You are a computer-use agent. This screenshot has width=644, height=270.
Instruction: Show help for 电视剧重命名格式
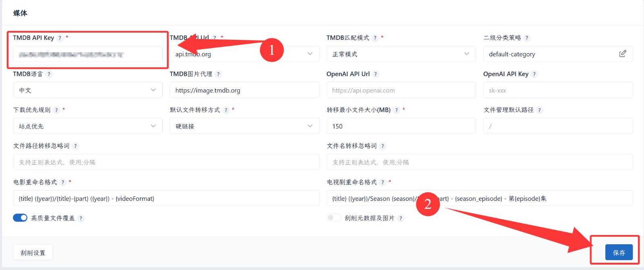pyautogui.click(x=383, y=182)
